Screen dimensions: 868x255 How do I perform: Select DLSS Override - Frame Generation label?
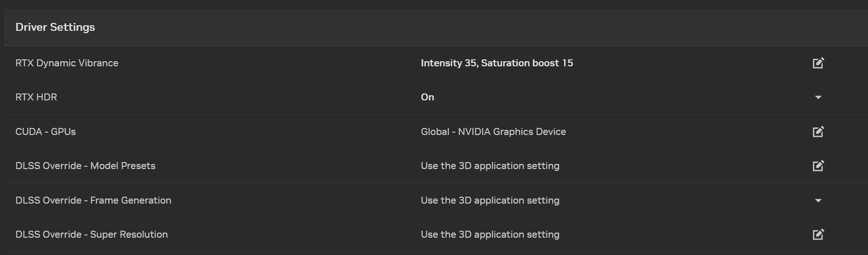(x=93, y=200)
